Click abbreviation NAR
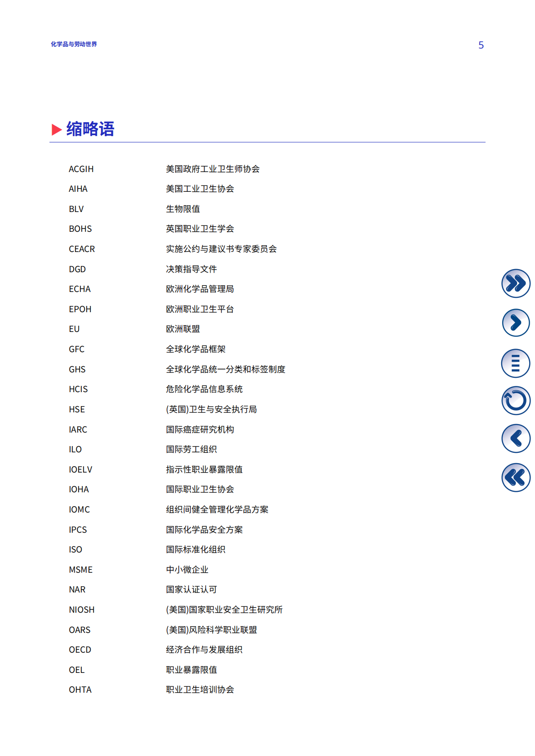 [x=77, y=589]
